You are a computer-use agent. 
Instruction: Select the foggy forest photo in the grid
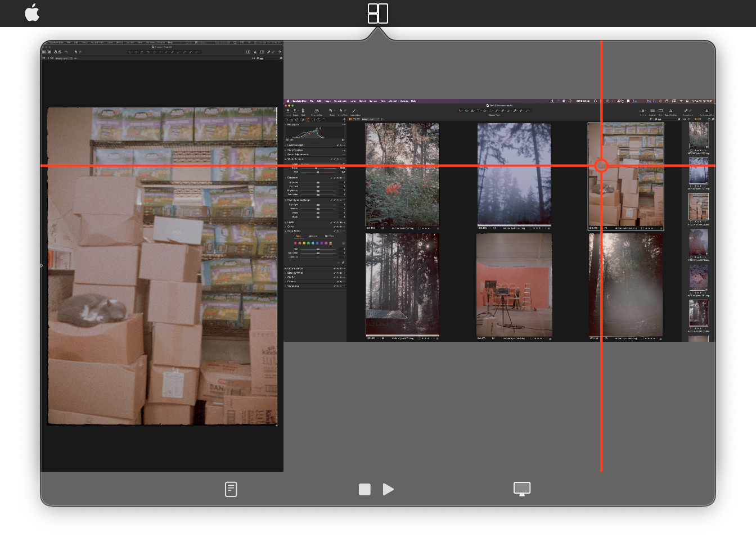click(x=514, y=174)
